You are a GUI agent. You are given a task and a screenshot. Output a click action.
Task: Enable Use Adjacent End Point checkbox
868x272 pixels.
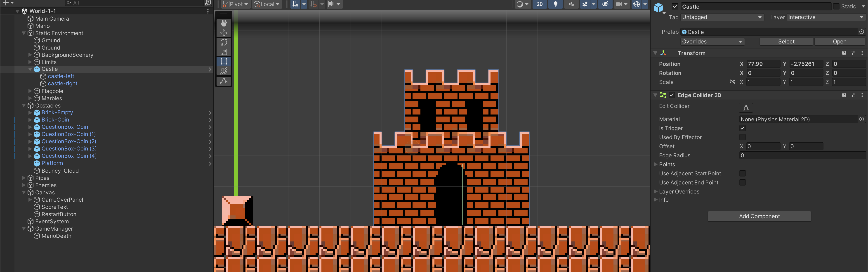[742, 183]
